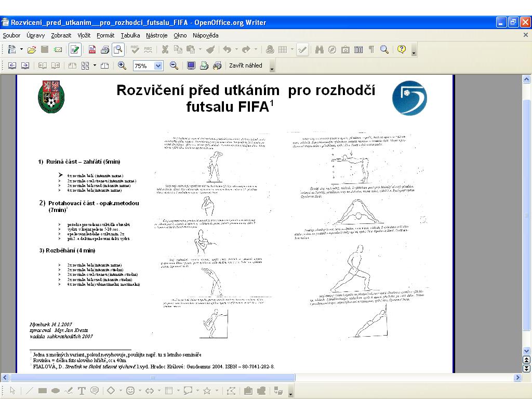Screen dimensions: 532x399
Task: Open the Paste options dropdown arrow
Action: tap(200, 49)
